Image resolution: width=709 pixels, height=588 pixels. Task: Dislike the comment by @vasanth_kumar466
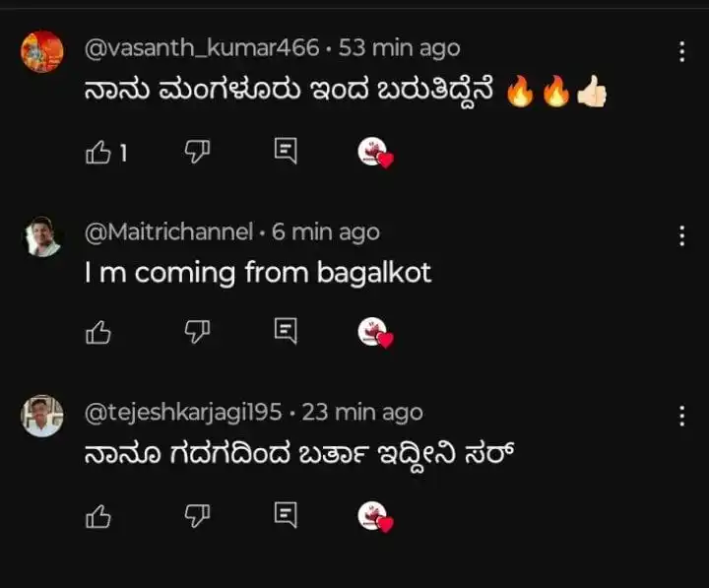tap(197, 152)
